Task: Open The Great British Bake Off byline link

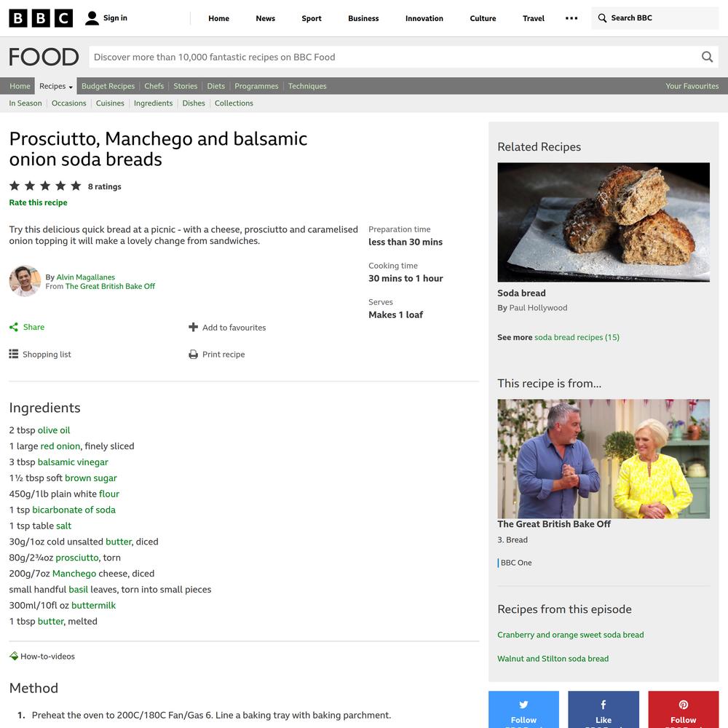Action: point(110,286)
